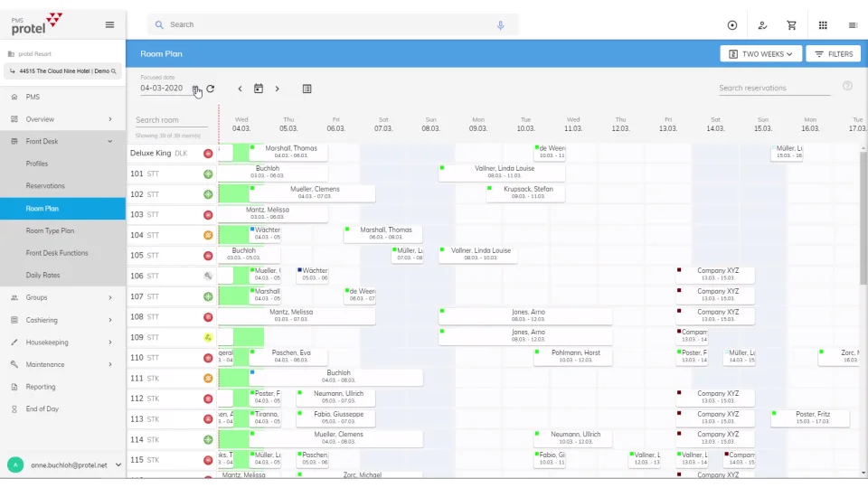Open Room Type Plan in sidebar

51,230
